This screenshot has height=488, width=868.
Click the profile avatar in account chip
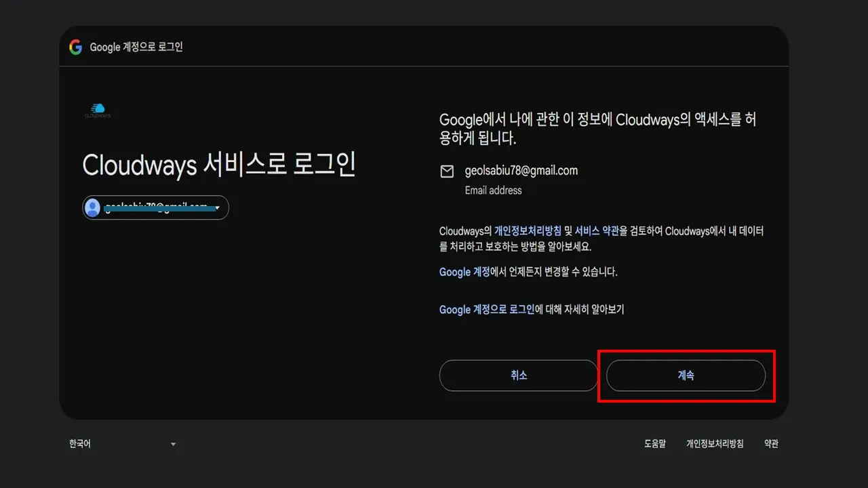[93, 207]
